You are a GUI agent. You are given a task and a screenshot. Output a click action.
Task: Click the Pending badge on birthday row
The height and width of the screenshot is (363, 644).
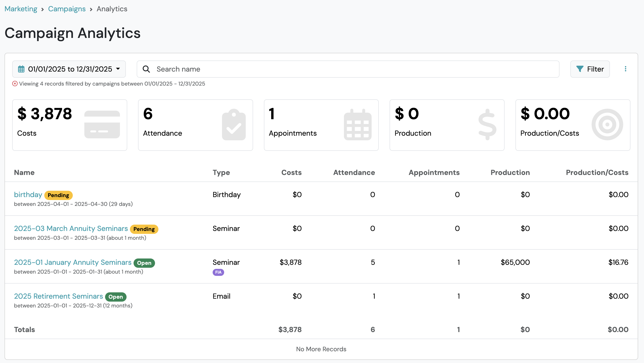(58, 195)
